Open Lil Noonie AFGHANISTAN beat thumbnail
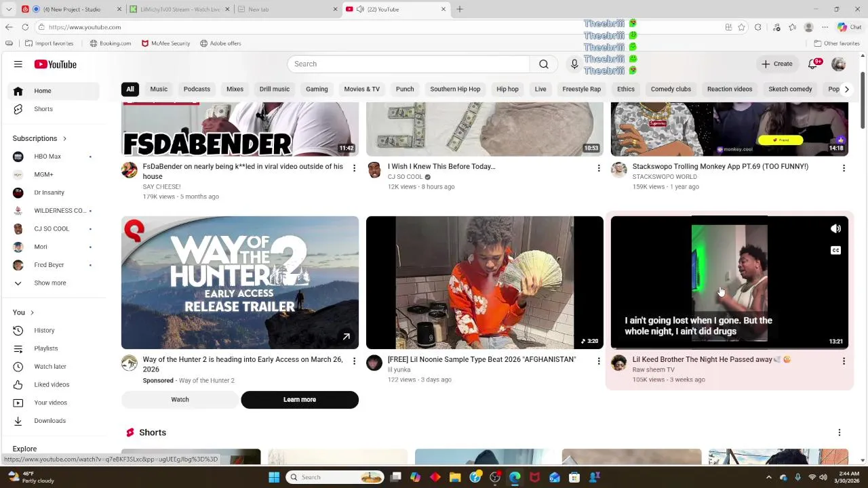Screen dimensions: 868x488 [485, 283]
